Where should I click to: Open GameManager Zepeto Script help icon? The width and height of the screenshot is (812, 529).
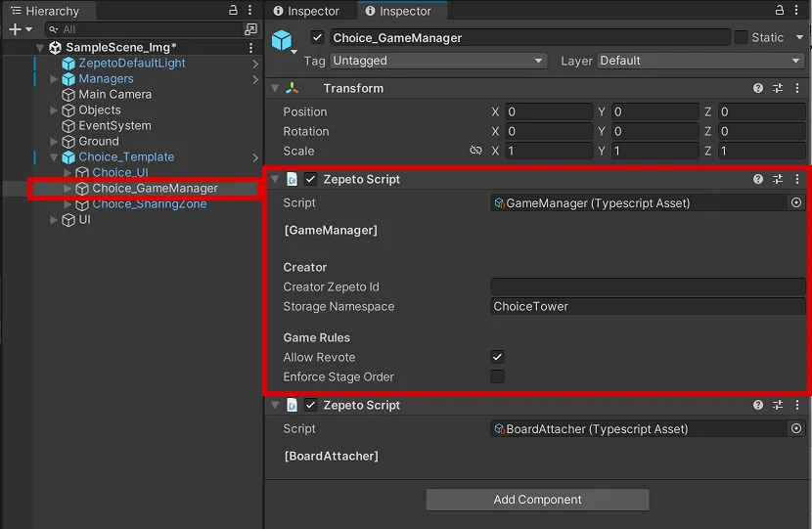tap(758, 179)
